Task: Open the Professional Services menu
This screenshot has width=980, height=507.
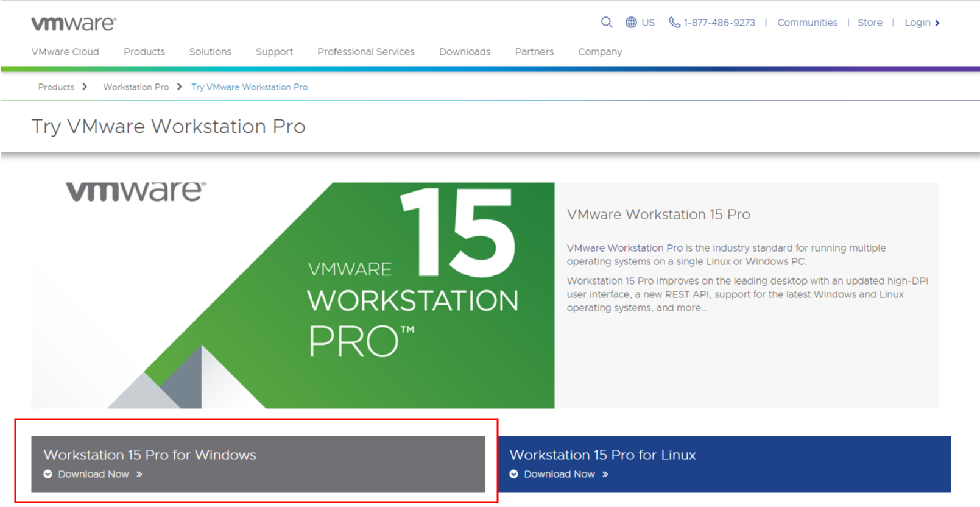Action: (365, 52)
